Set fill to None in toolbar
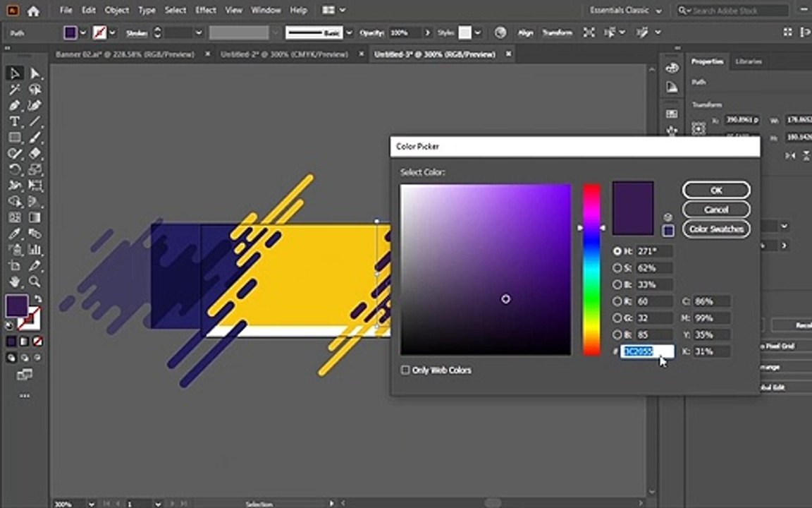812x508 pixels. (x=38, y=341)
